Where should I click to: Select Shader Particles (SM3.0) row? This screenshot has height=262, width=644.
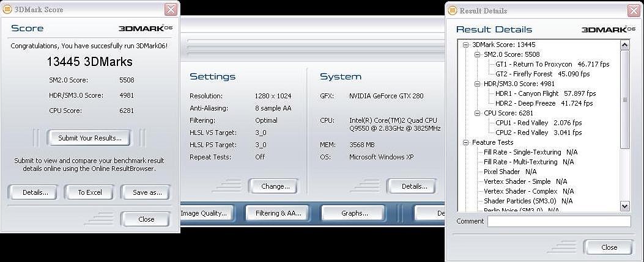tap(528, 201)
